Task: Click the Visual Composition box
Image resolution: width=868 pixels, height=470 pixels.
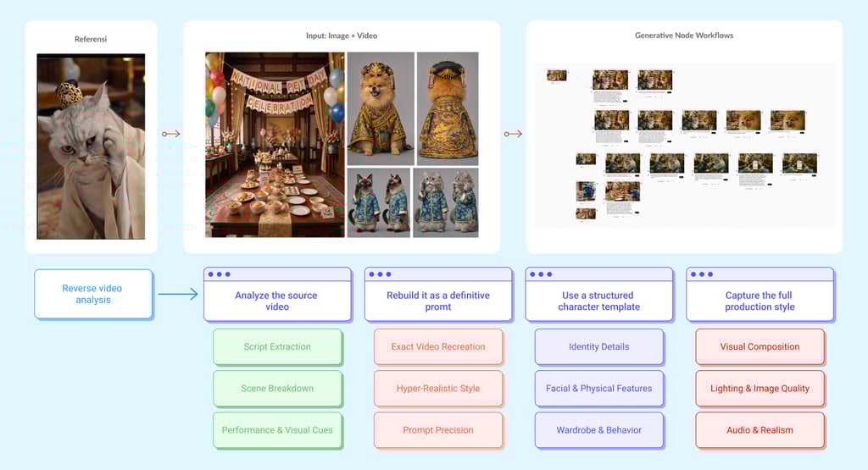Action: click(x=759, y=346)
